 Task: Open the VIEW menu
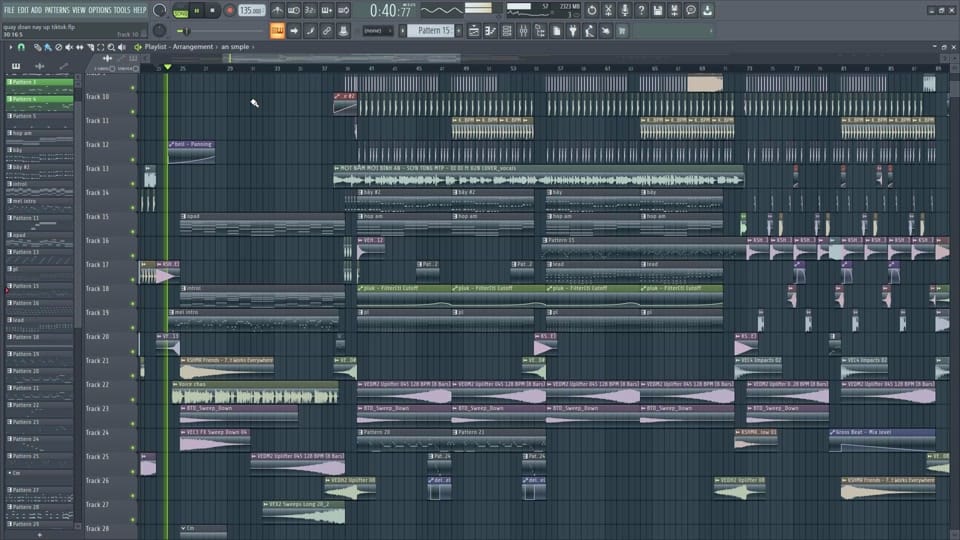79,10
